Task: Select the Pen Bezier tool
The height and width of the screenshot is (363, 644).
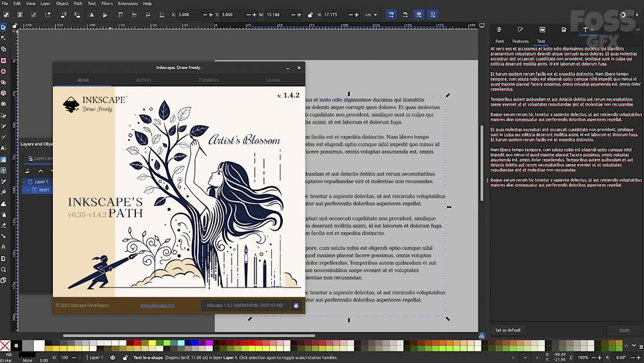Action: (4, 115)
